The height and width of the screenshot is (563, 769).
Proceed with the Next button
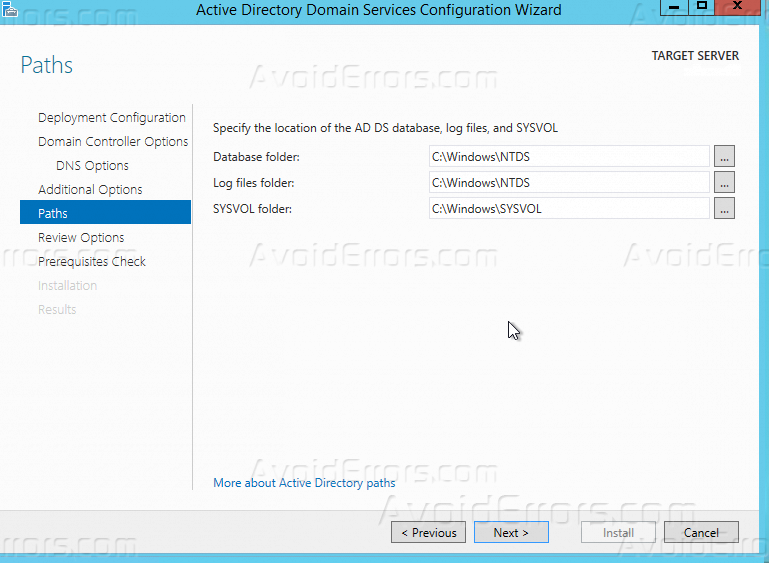pos(511,533)
